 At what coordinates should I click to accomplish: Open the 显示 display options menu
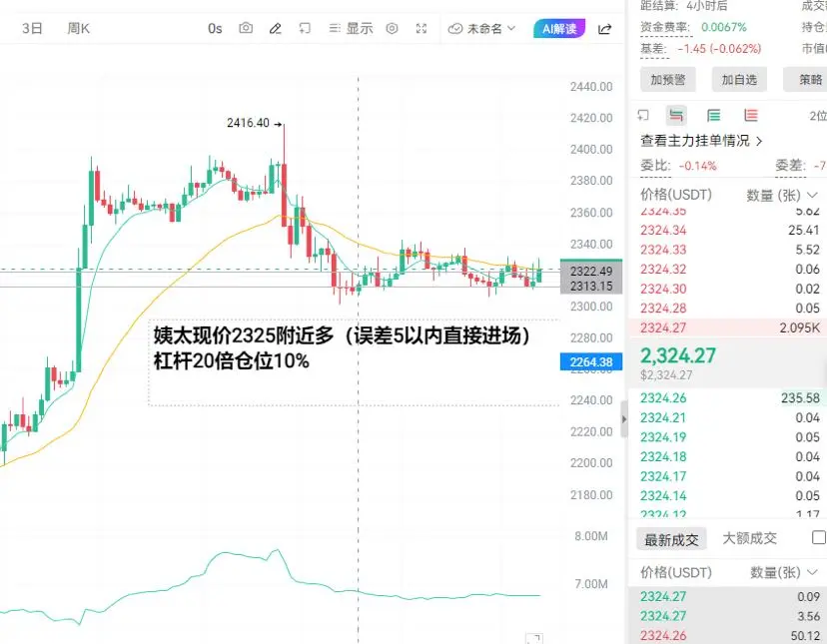click(x=351, y=29)
